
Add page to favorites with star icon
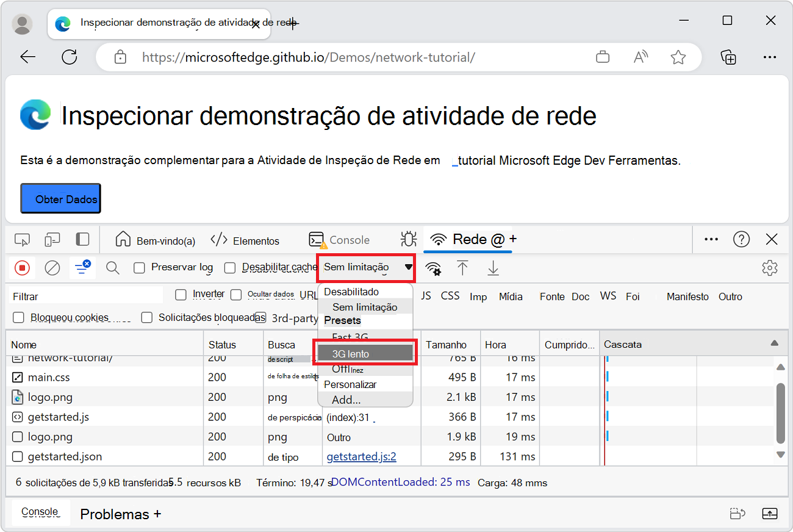click(x=678, y=57)
